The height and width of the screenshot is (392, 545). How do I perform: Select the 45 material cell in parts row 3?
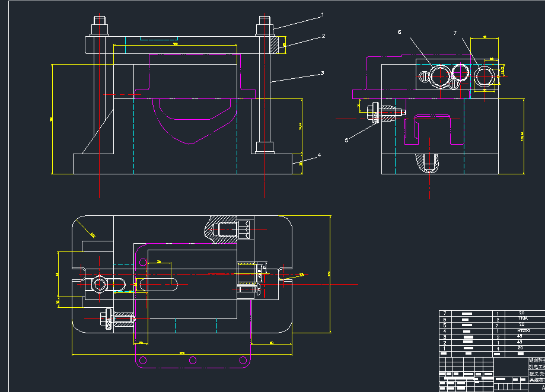point(519,336)
